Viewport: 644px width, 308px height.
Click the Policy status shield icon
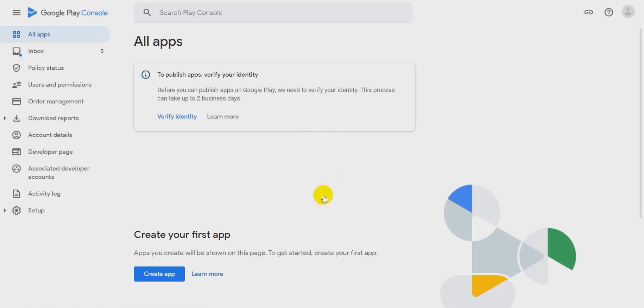click(x=16, y=68)
